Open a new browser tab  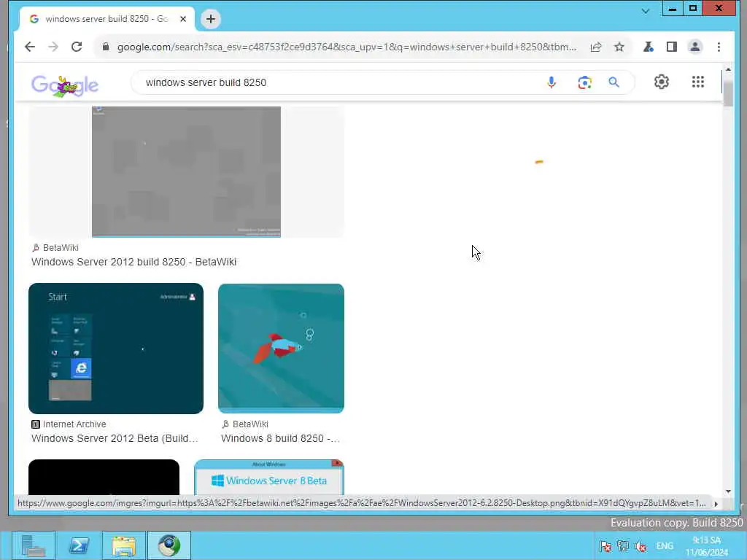(x=211, y=19)
